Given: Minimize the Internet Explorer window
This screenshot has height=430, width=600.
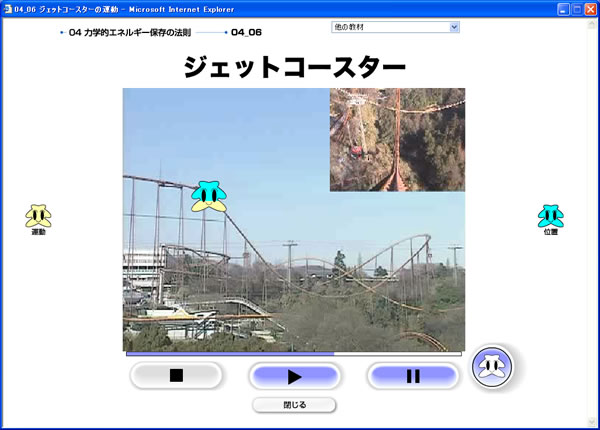Looking at the screenshot, I should tap(559, 8).
